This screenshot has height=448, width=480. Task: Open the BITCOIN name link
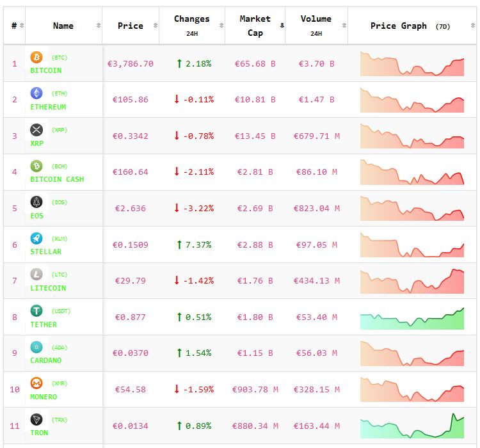[x=46, y=70]
